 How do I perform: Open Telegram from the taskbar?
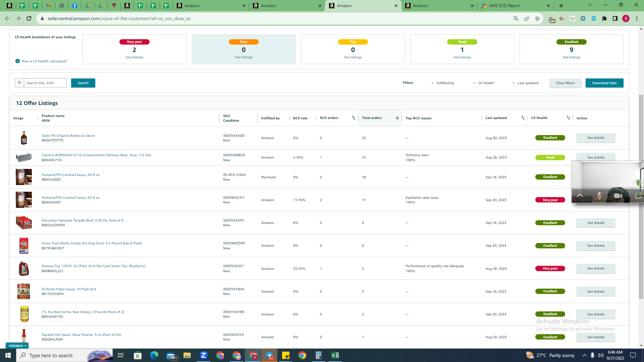tap(269, 355)
